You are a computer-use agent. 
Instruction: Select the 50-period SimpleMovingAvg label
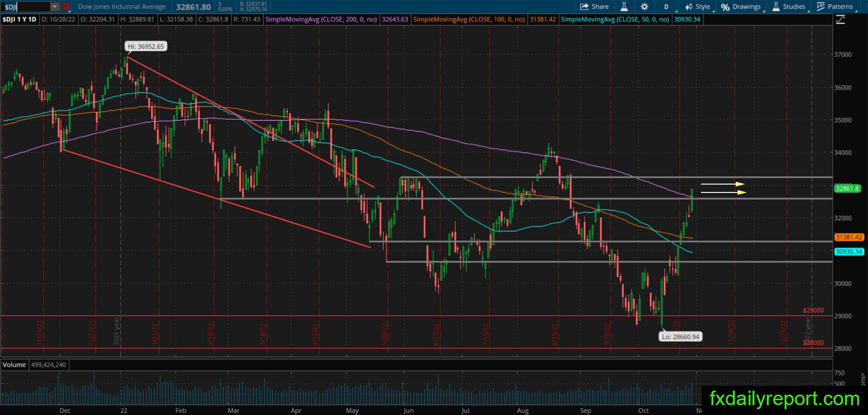615,19
